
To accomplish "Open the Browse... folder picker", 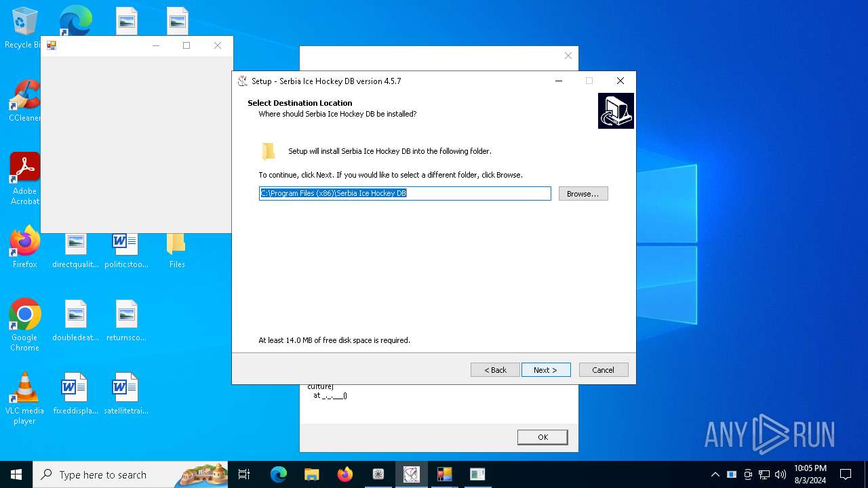I will [x=583, y=193].
